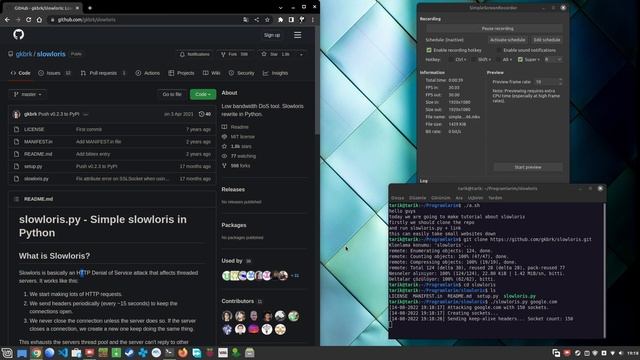Open the Star options dropdown arrow

(x=302, y=54)
